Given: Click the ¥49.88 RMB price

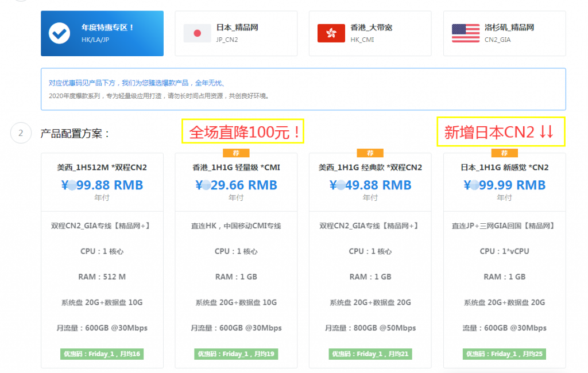Looking at the screenshot, I should click(370, 185).
